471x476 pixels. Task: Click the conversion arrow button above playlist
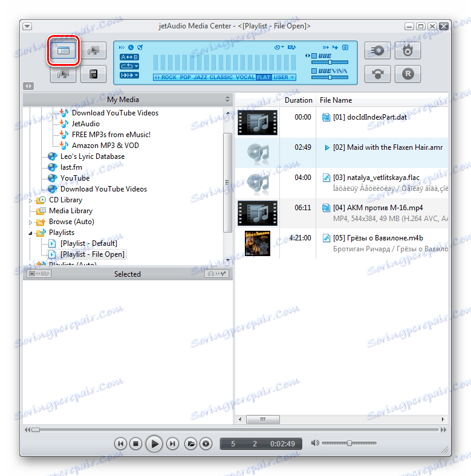377,74
